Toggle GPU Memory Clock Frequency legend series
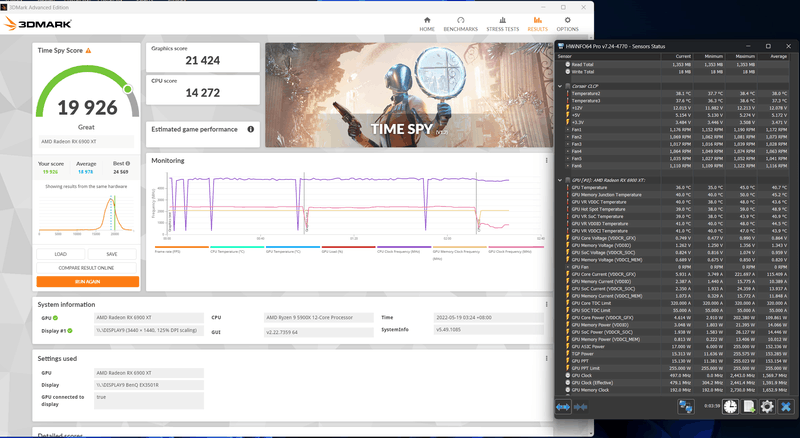 click(x=460, y=252)
